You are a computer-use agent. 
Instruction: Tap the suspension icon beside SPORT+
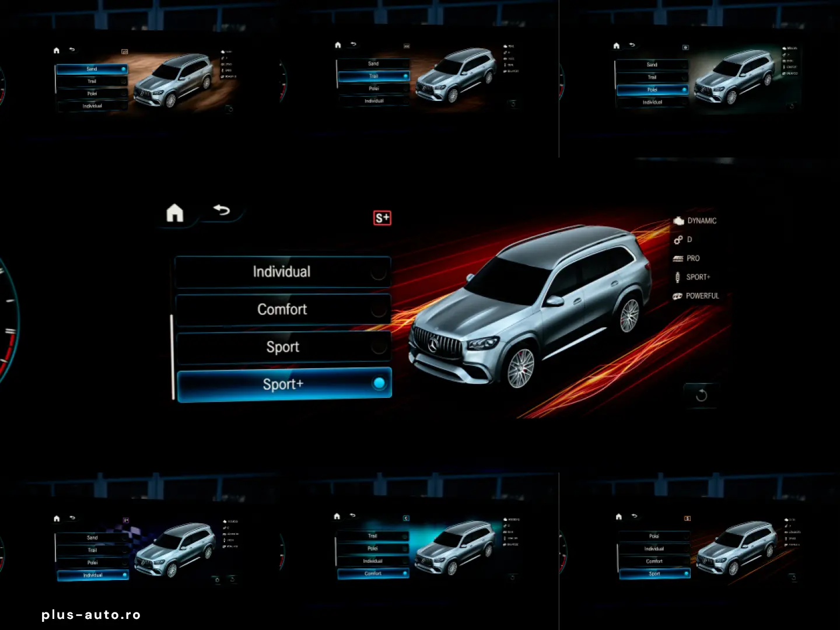pyautogui.click(x=677, y=277)
